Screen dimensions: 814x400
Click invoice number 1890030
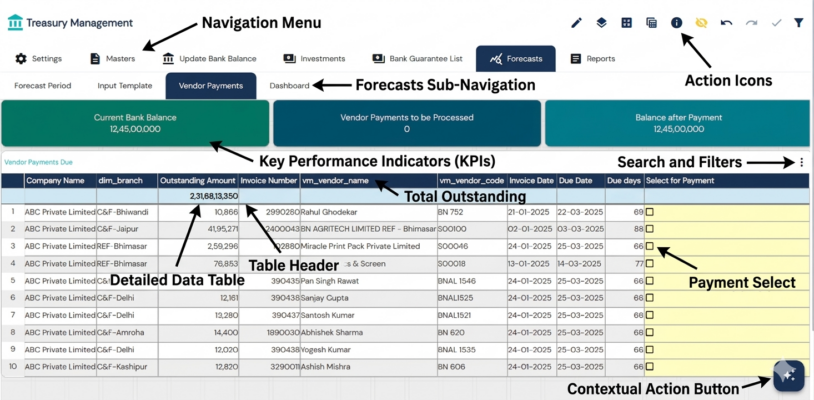tap(269, 333)
